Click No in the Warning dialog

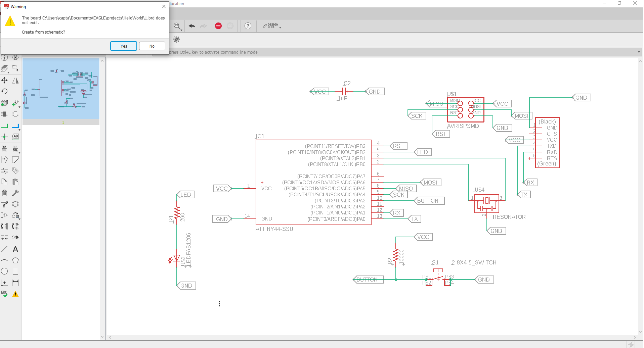point(152,46)
